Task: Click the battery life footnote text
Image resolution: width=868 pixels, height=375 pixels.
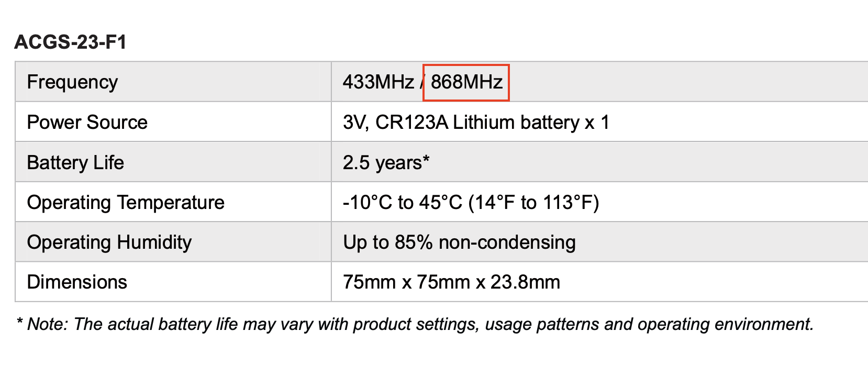Action: click(x=415, y=324)
